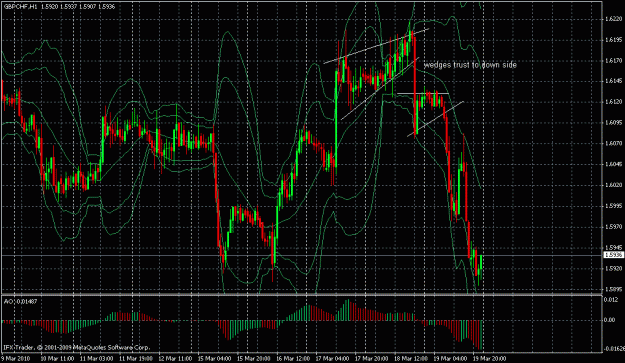Click the '10 Mar 11:00' time label

pos(57,359)
